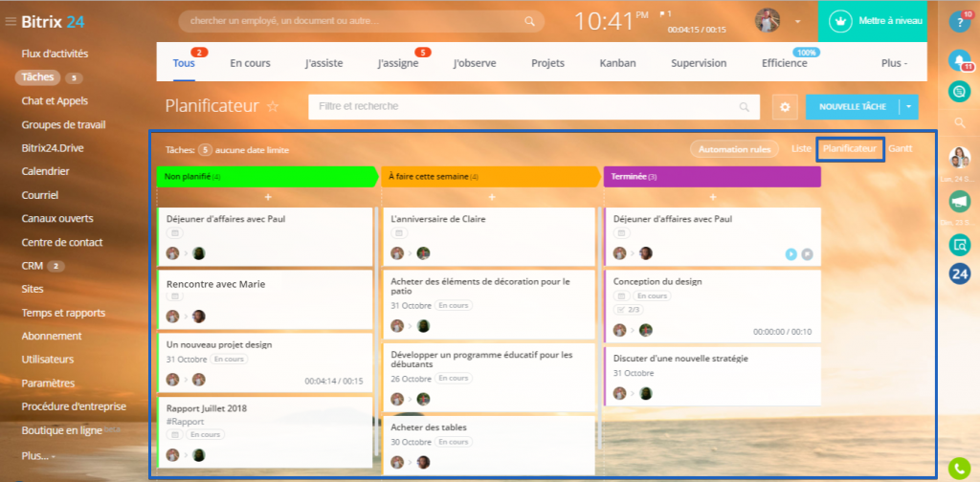The width and height of the screenshot is (980, 482).
Task: Open the Acheter des tables task card
Action: coord(489,445)
